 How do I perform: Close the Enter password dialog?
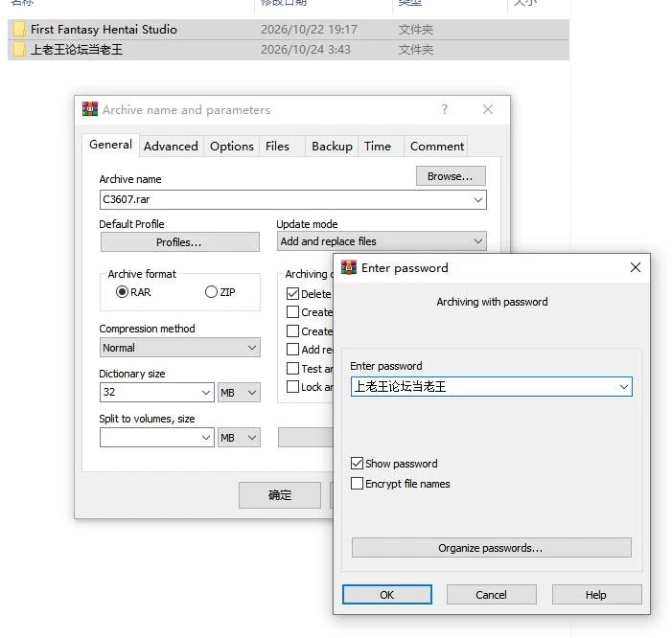coord(636,267)
